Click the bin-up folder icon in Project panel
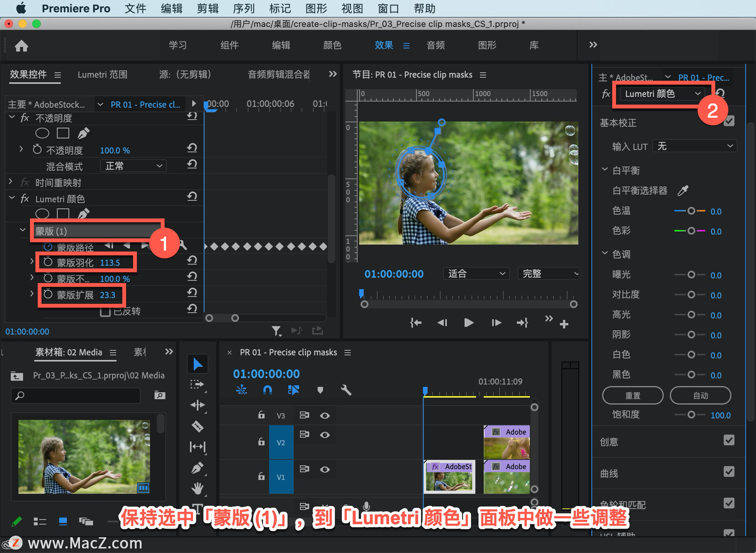 coord(17,376)
